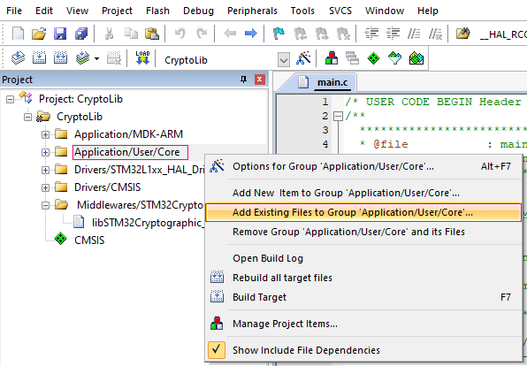
Task: Expand the Drivers/CMSIS group
Action: [45, 188]
